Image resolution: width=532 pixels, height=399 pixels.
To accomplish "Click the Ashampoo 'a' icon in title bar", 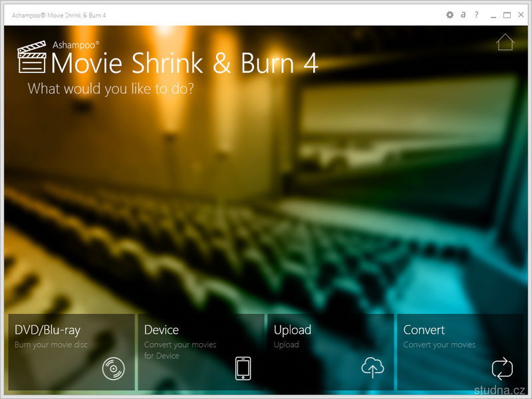I will pos(463,15).
